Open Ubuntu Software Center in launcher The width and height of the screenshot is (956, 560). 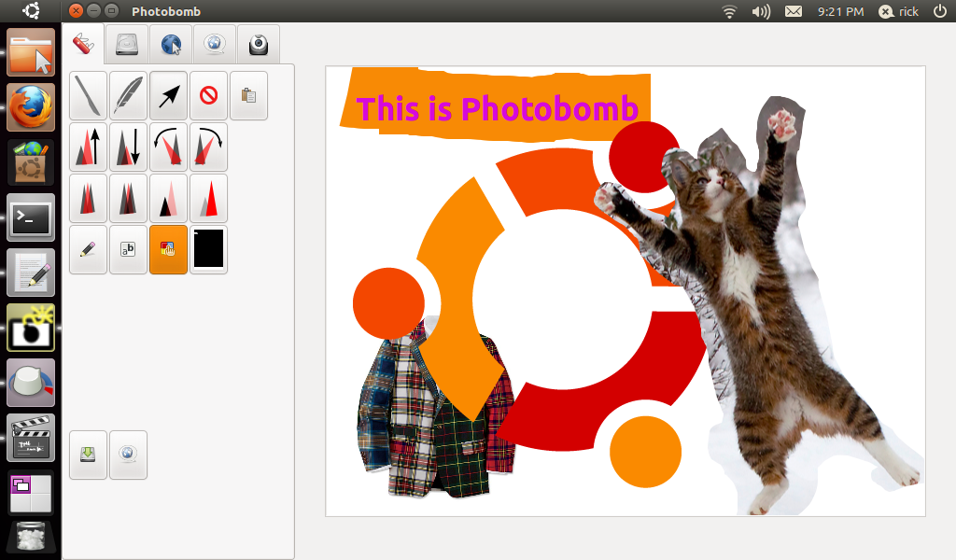click(x=31, y=162)
